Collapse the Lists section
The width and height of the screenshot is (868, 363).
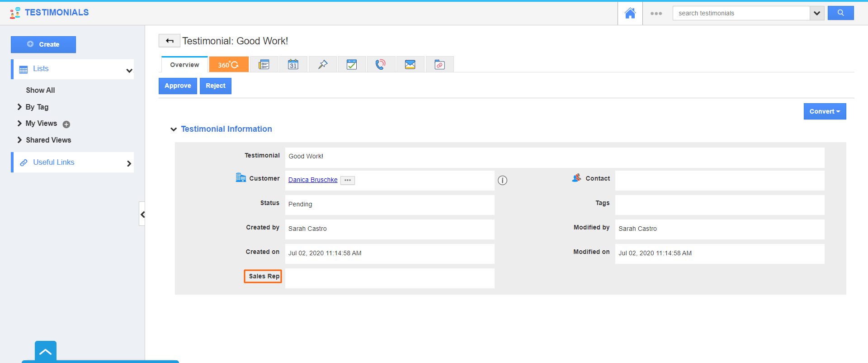pos(129,71)
